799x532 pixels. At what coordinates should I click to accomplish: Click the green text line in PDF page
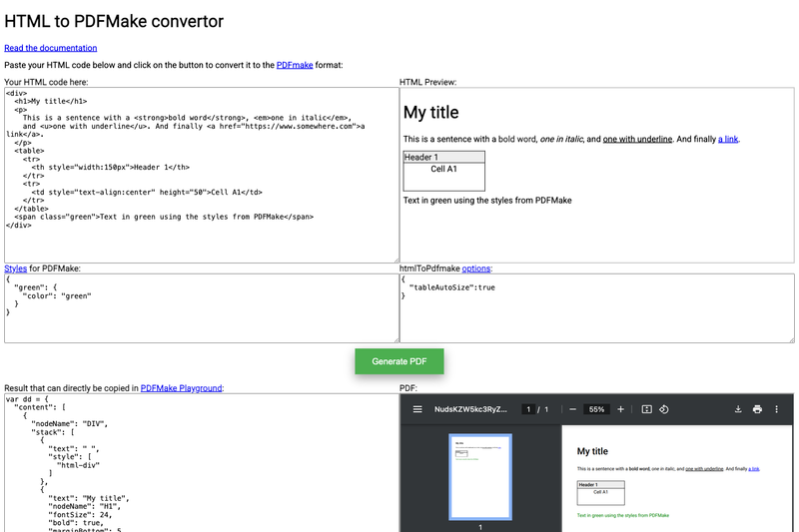point(622,515)
